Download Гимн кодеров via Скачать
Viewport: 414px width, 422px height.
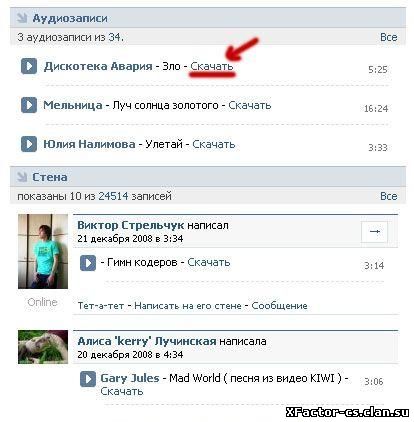(x=209, y=262)
